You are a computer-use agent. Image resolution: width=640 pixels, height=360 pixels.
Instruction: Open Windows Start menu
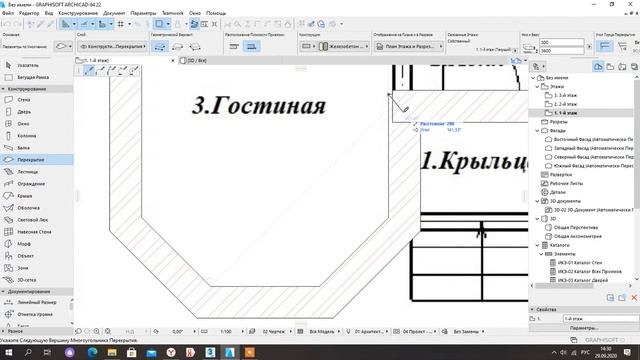point(8,352)
